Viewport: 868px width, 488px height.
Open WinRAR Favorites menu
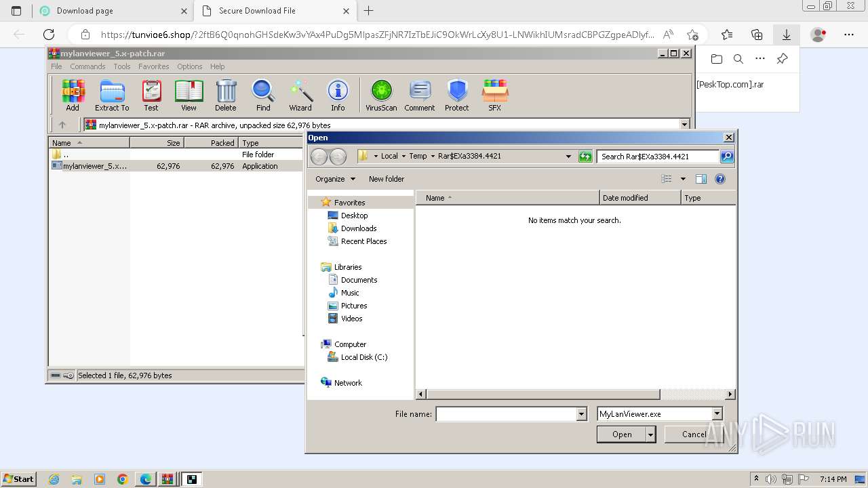154,66
